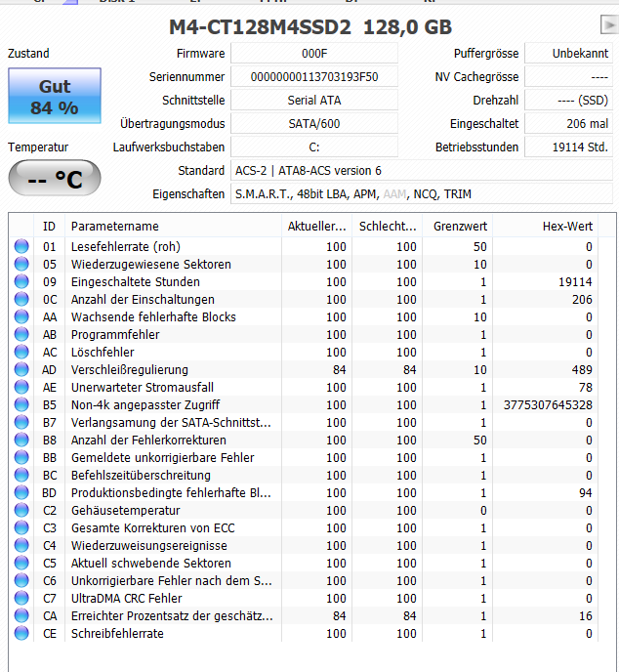Click status icon for Löschfehler row
This screenshot has height=672, width=619.
21,352
